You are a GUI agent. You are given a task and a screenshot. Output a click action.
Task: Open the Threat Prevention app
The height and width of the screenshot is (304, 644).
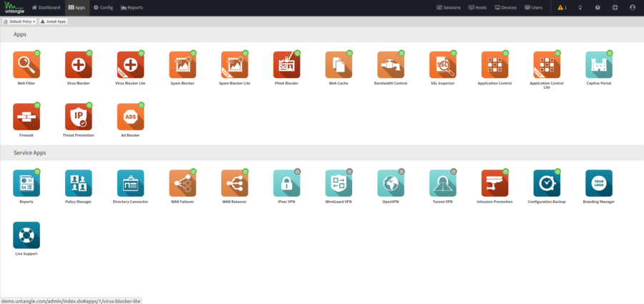click(x=79, y=117)
